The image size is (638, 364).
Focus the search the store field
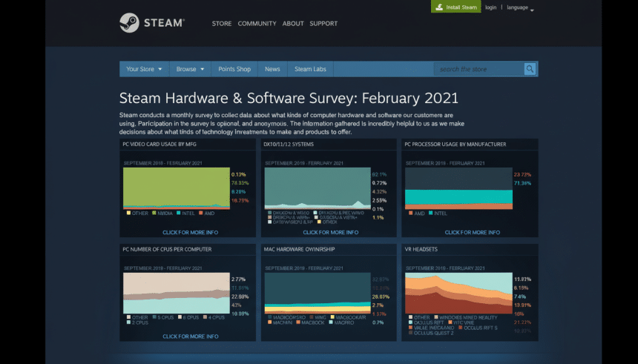[479, 69]
